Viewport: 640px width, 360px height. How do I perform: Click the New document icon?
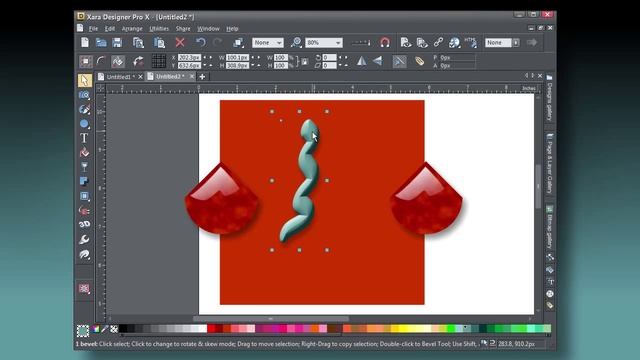(x=85, y=42)
